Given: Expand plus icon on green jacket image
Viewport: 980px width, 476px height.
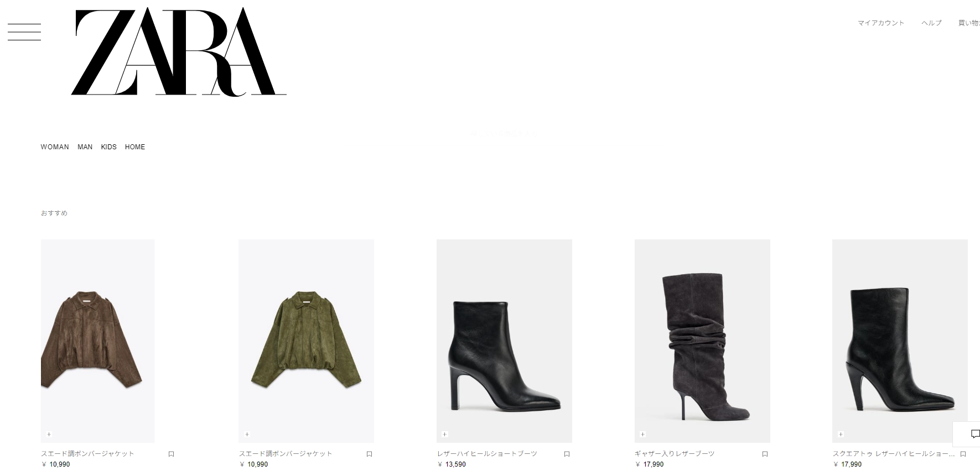Looking at the screenshot, I should 247,435.
